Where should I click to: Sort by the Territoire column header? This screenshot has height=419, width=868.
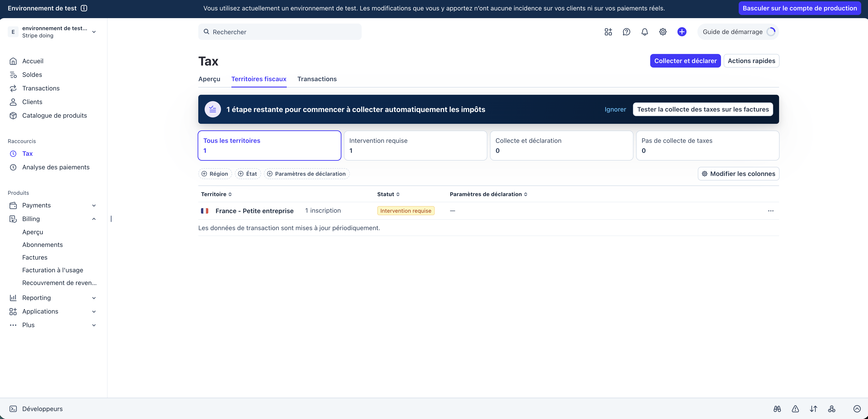point(216,194)
